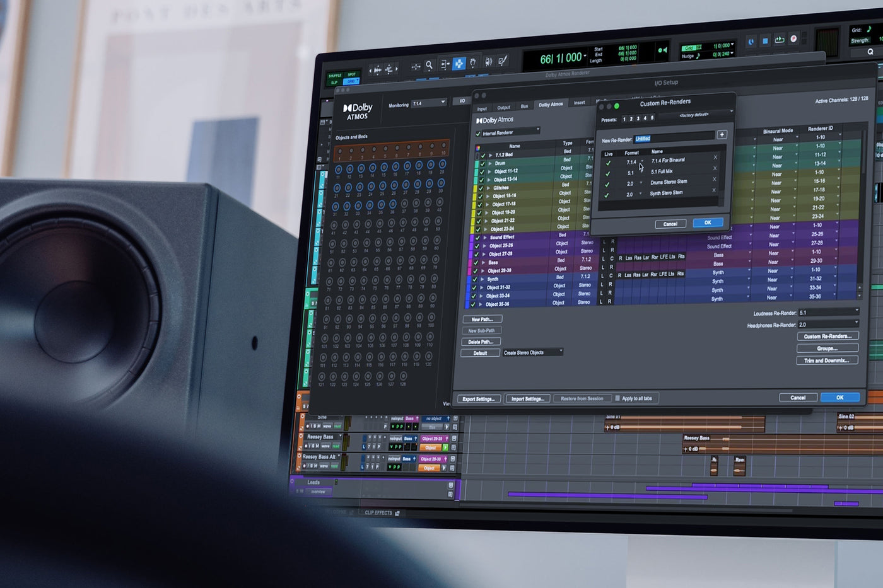Screen dimensions: 883x588
Task: Select the Scrubber speaker tool
Action: click(x=488, y=62)
